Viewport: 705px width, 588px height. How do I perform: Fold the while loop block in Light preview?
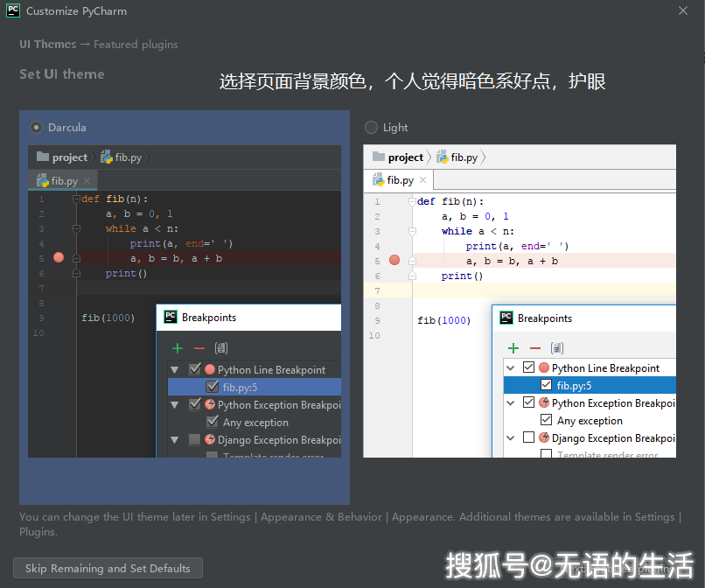point(412,231)
